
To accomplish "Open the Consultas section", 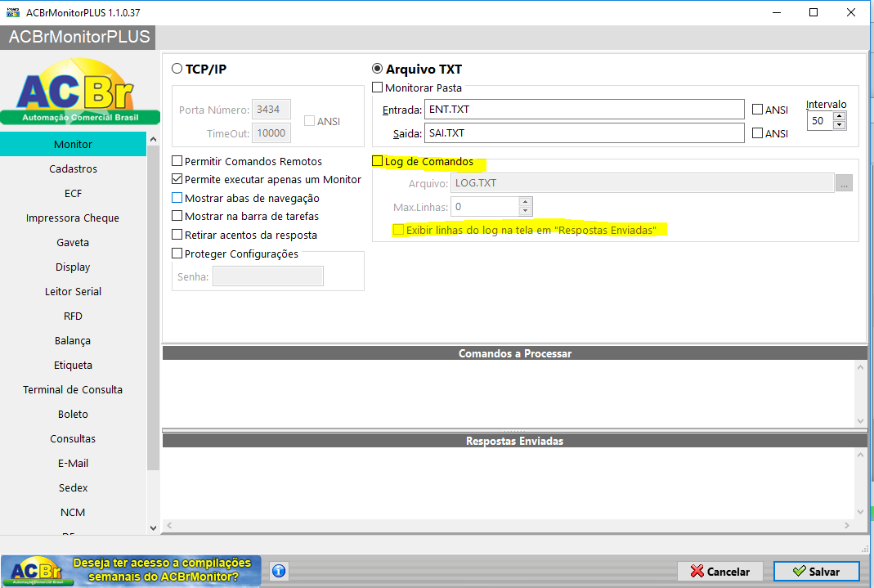I will coord(73,438).
